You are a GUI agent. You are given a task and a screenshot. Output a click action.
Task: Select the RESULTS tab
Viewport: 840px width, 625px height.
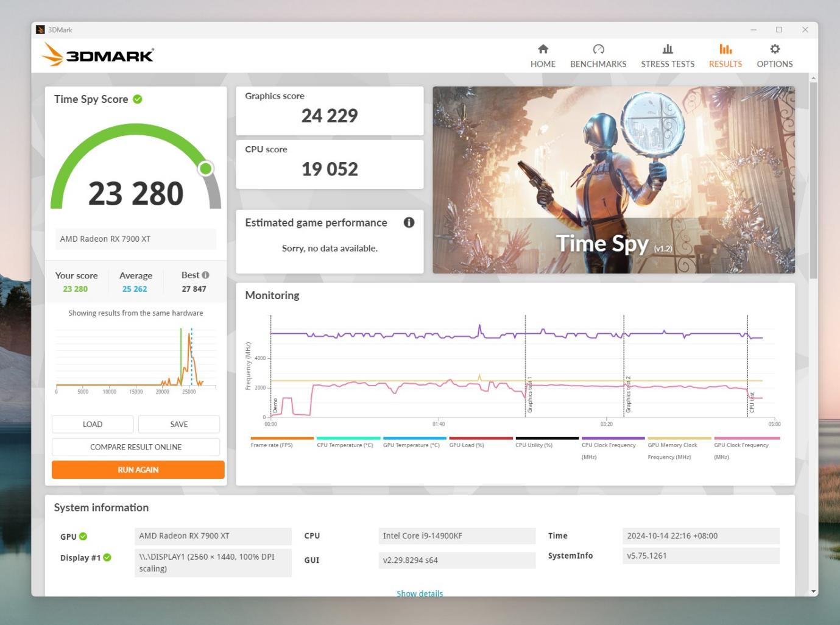pos(725,56)
